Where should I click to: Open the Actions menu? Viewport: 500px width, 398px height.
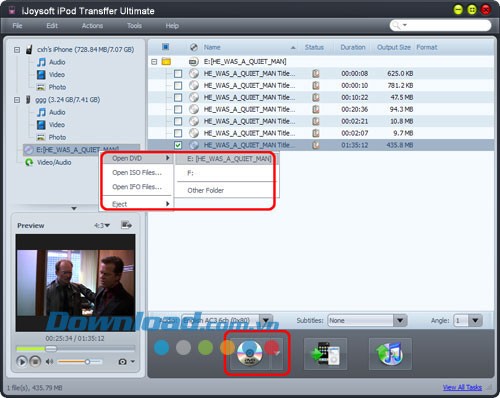92,26
